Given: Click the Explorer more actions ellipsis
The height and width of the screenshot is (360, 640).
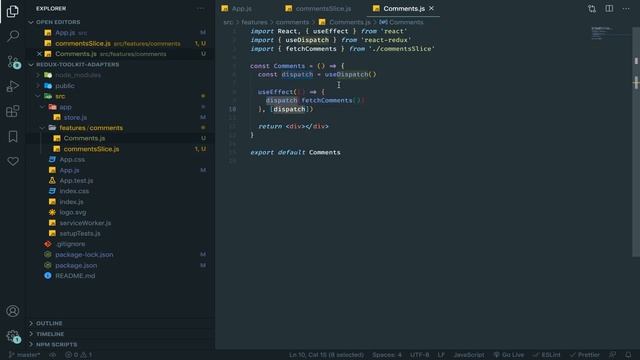Looking at the screenshot, I should pyautogui.click(x=200, y=9).
